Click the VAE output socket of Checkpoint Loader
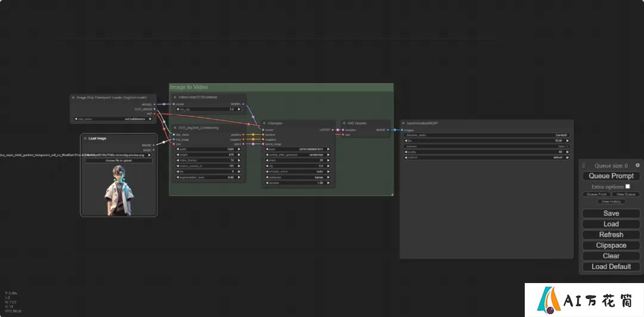Screen dimensions: 644x317 pos(154,113)
